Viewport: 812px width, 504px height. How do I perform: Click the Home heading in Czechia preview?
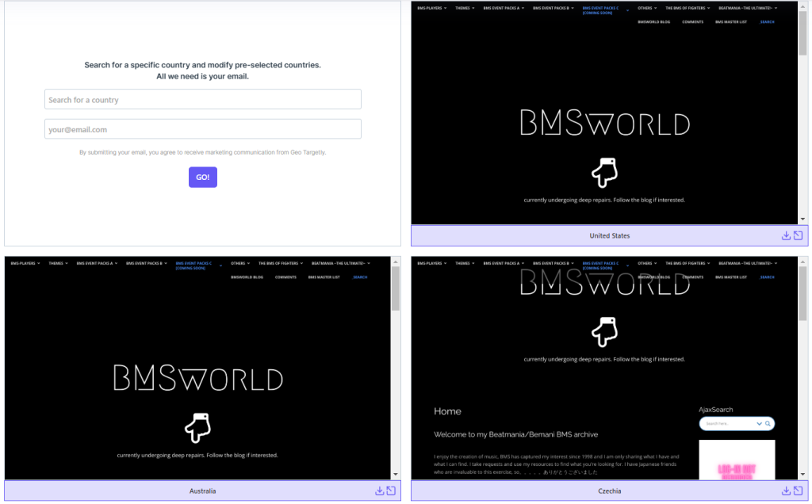pyautogui.click(x=447, y=411)
